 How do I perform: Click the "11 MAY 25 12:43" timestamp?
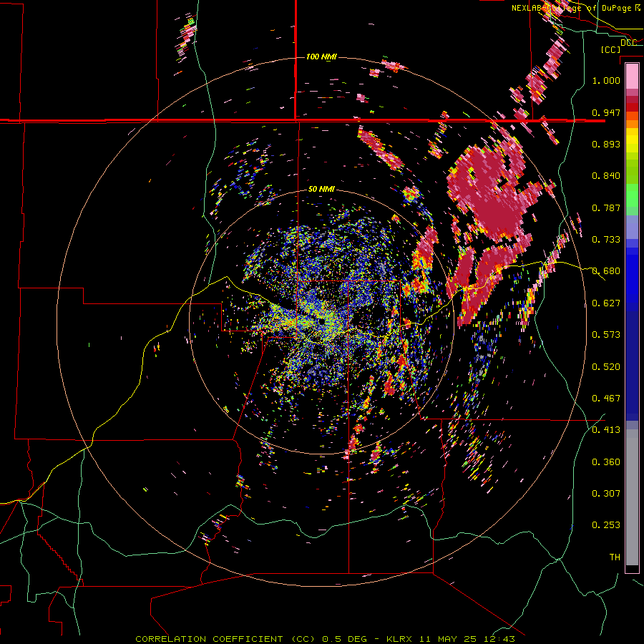coord(467,639)
